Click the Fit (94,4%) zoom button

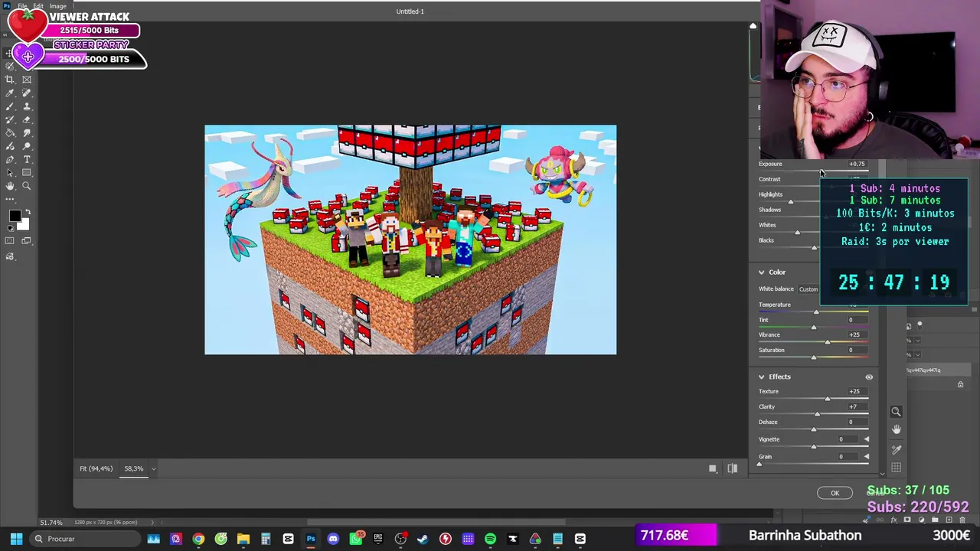pyautogui.click(x=96, y=468)
